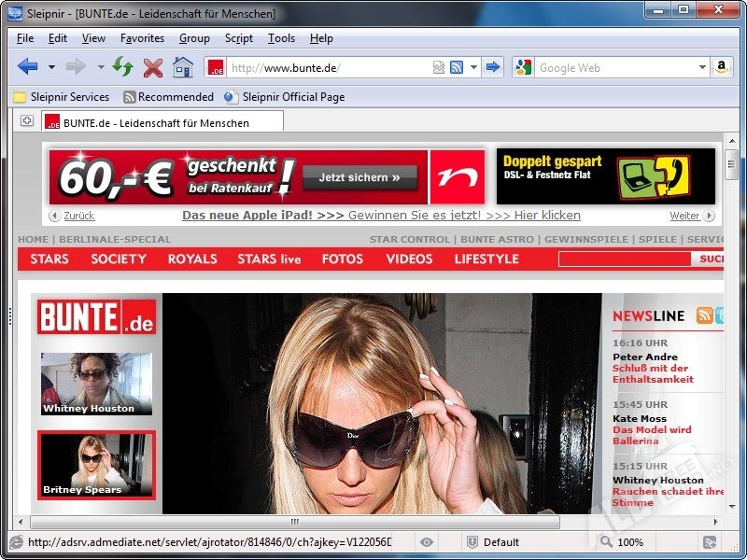Open the Favorites menu
Viewport: 747px width, 560px height.
point(142,38)
